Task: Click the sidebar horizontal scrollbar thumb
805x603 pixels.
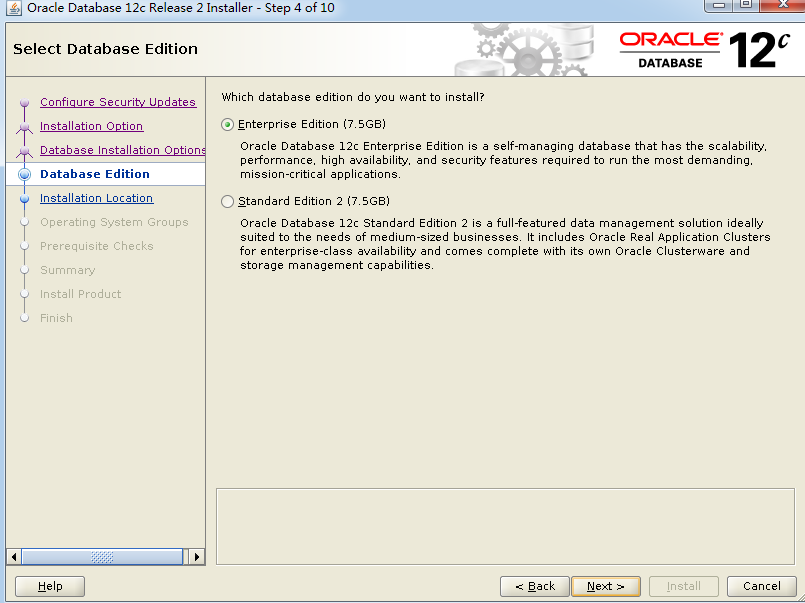Action: (102, 557)
